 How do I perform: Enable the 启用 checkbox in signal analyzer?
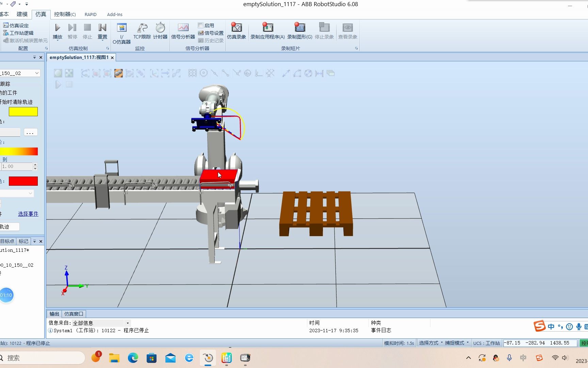tap(201, 26)
